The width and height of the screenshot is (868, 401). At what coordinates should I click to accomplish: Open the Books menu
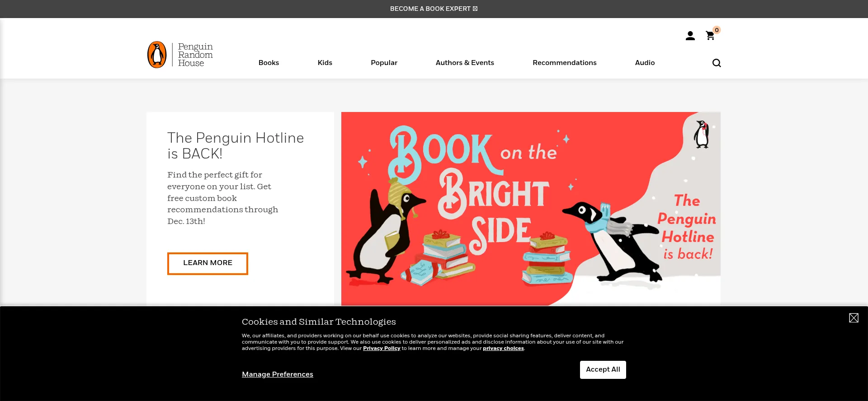point(269,63)
